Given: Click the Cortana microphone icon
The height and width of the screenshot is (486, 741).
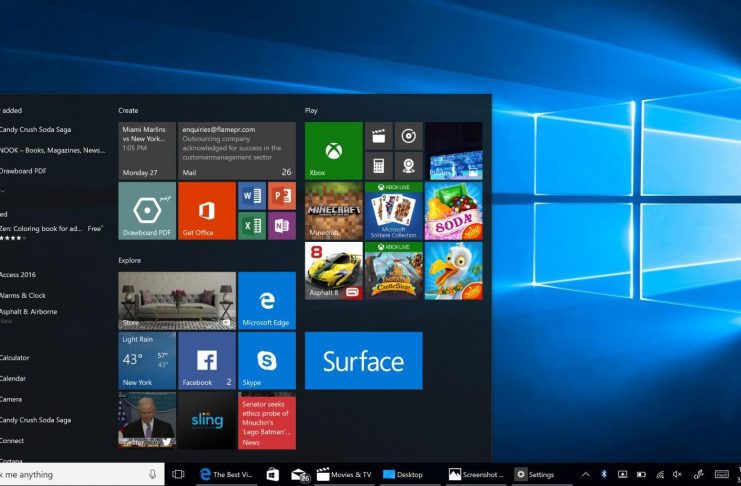Looking at the screenshot, I should (152, 474).
